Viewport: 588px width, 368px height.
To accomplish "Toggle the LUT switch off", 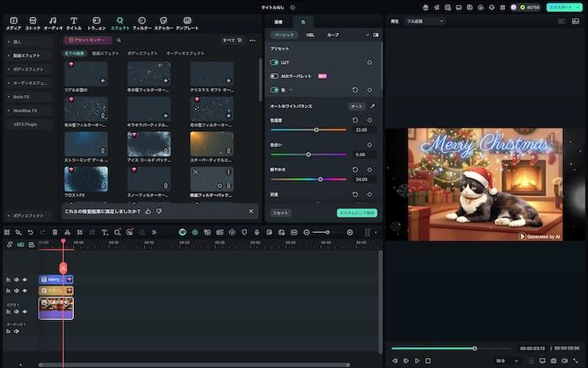I will [275, 62].
